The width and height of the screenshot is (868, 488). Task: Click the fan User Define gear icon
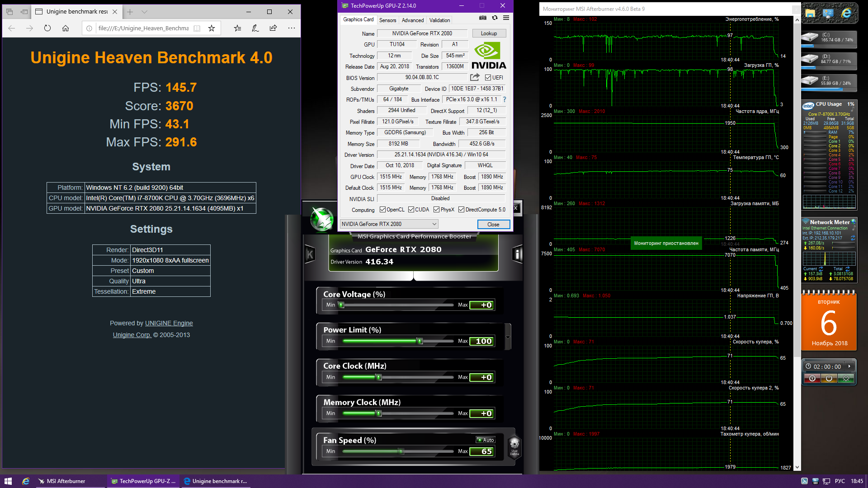pyautogui.click(x=514, y=445)
